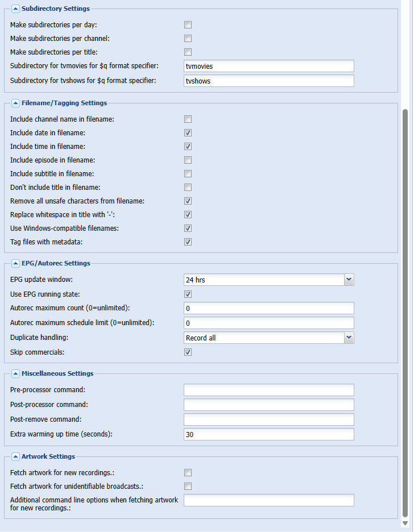The image size is (414, 532).
Task: Open the Duplicate handling dropdown
Action: coord(349,338)
